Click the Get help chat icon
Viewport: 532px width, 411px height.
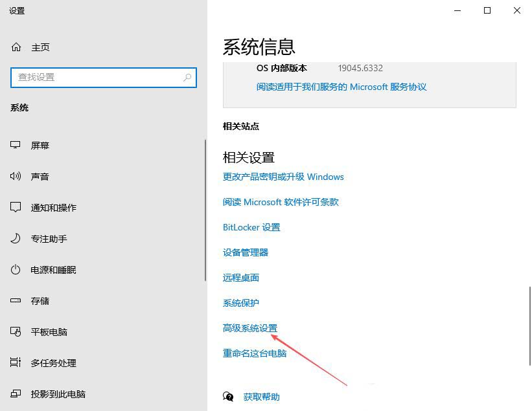tap(228, 397)
